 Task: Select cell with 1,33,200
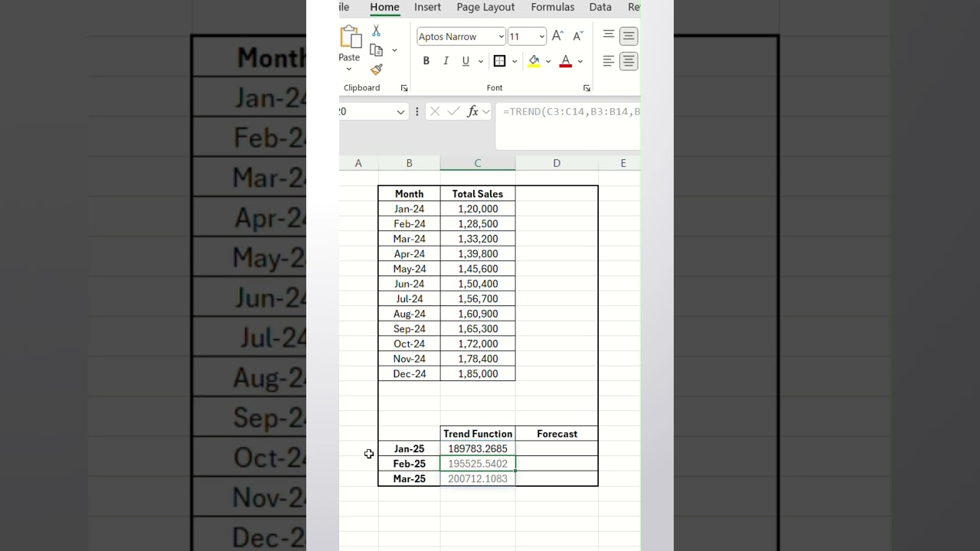[x=478, y=239]
